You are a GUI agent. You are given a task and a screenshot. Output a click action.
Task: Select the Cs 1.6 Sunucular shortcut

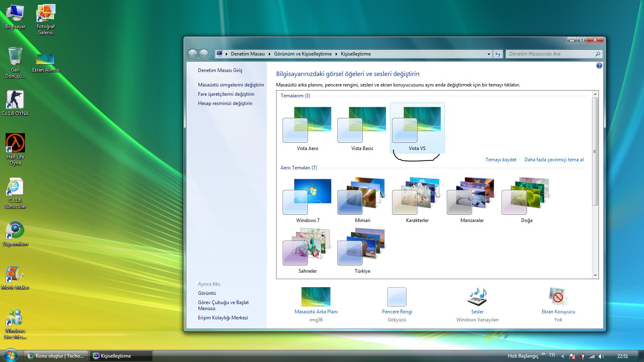click(x=15, y=193)
